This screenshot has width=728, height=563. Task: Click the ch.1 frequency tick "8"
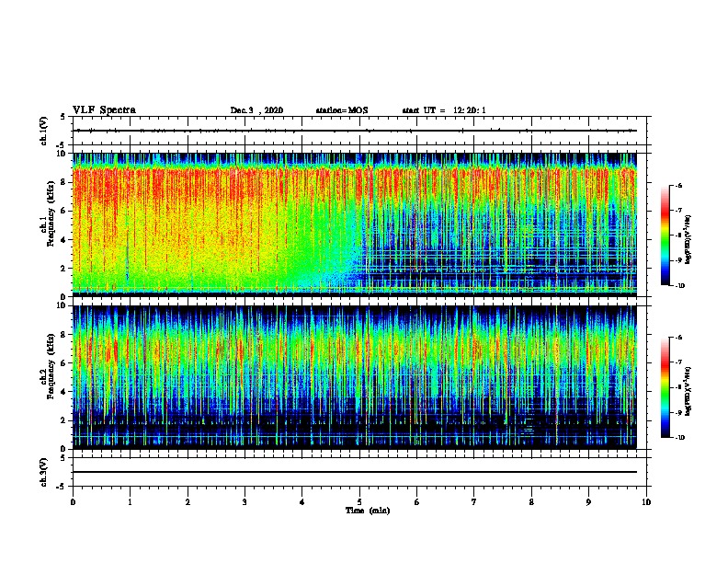point(63,182)
